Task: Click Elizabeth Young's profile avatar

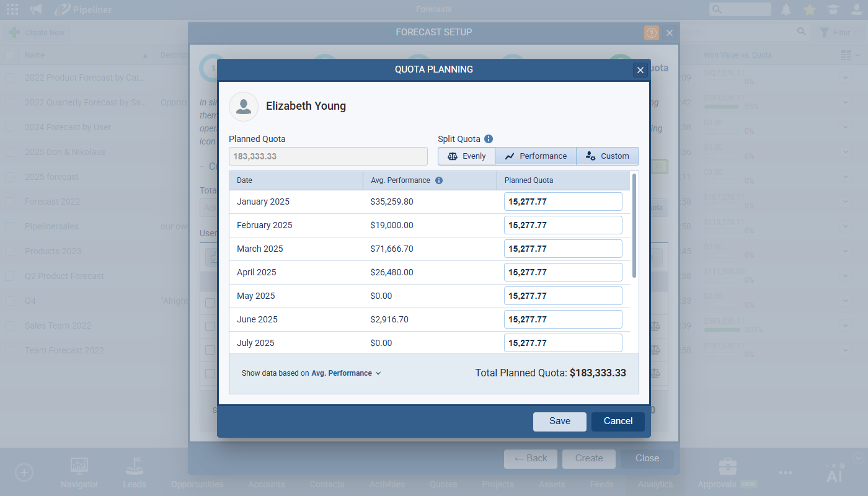Action: click(244, 107)
